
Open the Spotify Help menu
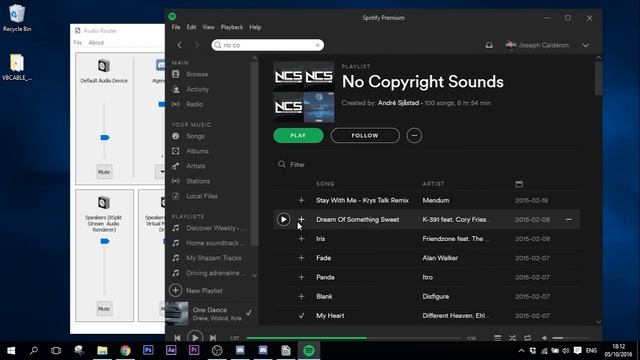[255, 27]
